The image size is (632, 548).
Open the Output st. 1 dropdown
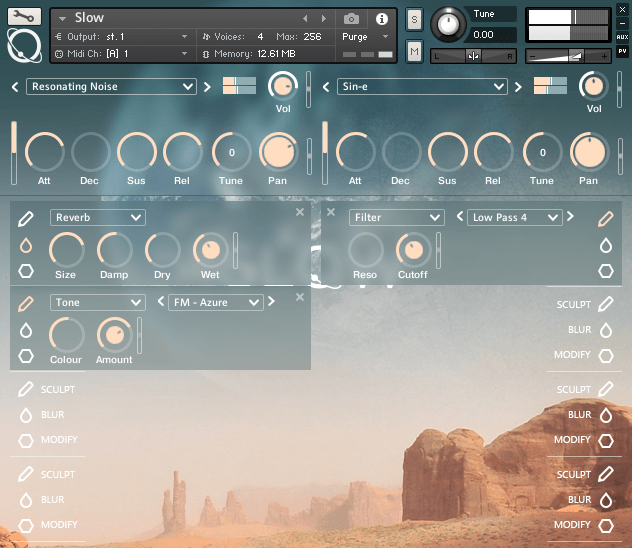pyautogui.click(x=121, y=37)
